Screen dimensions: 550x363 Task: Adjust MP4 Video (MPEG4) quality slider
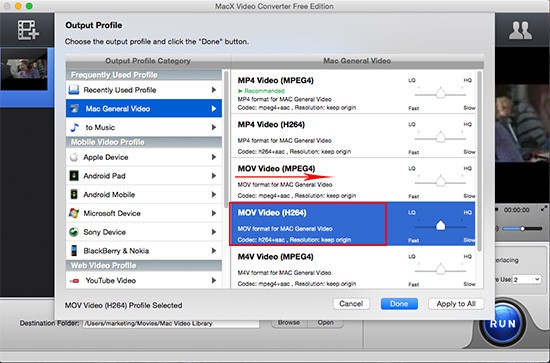tap(441, 93)
